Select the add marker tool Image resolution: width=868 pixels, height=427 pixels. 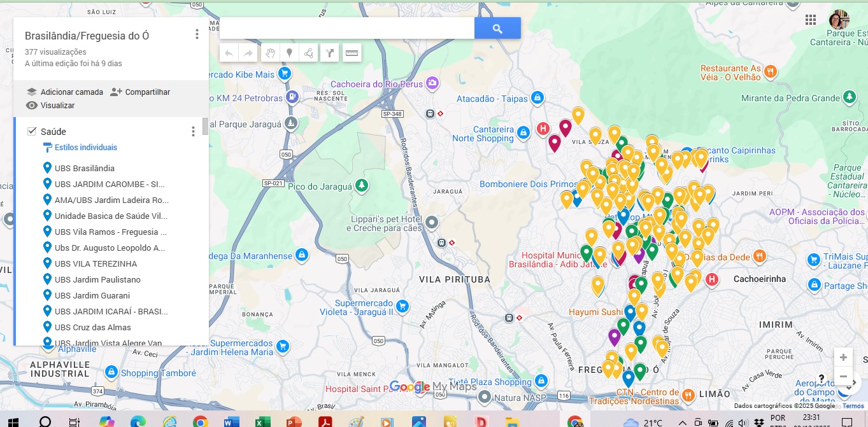pos(289,53)
